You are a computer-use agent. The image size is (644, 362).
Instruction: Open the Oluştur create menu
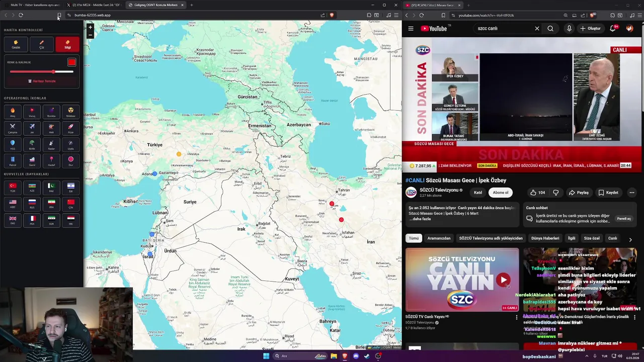coord(591,29)
